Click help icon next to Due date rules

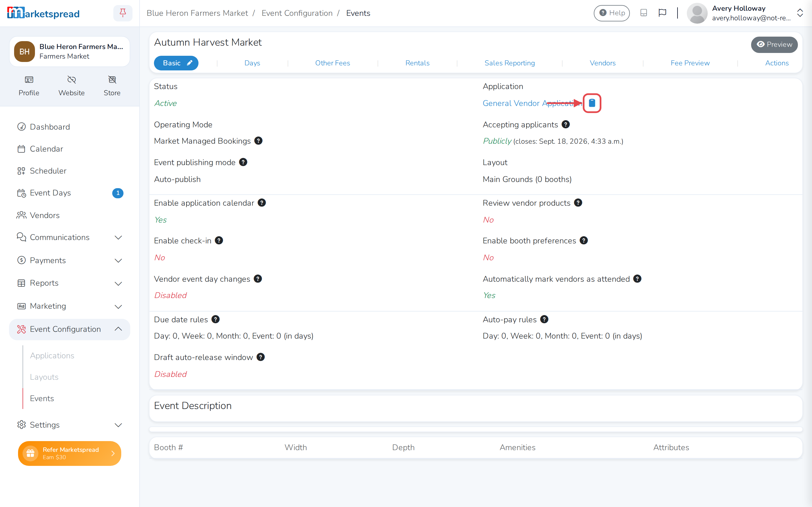tap(215, 319)
